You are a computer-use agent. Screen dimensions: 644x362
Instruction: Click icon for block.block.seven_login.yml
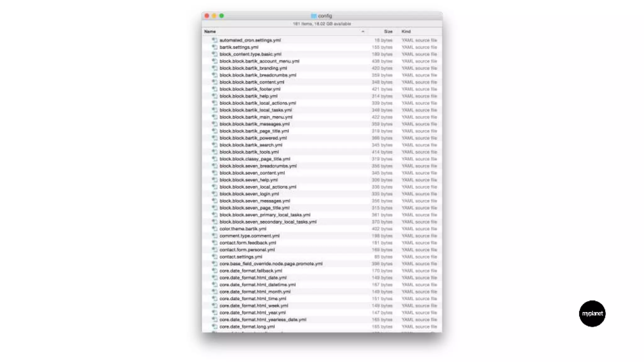[x=214, y=194]
